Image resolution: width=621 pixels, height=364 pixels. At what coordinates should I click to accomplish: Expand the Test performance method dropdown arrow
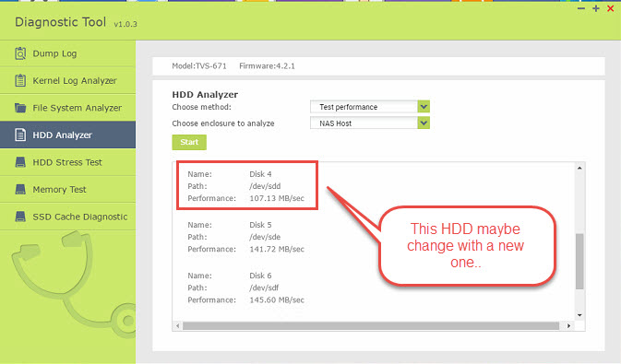coord(424,107)
